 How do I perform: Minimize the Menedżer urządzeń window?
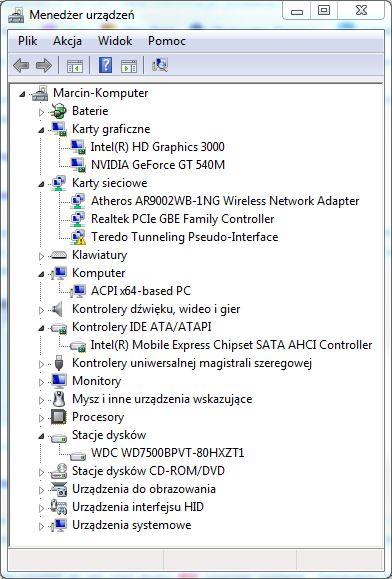pyautogui.click(x=297, y=11)
